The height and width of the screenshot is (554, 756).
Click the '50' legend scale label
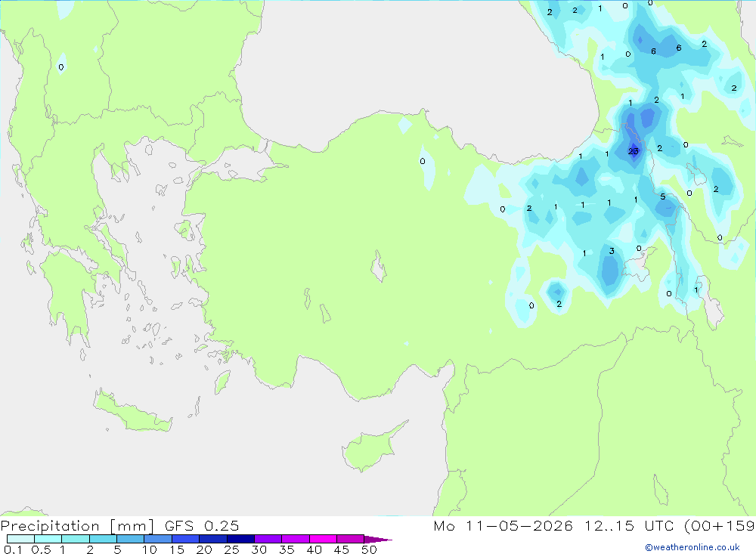[x=370, y=549]
